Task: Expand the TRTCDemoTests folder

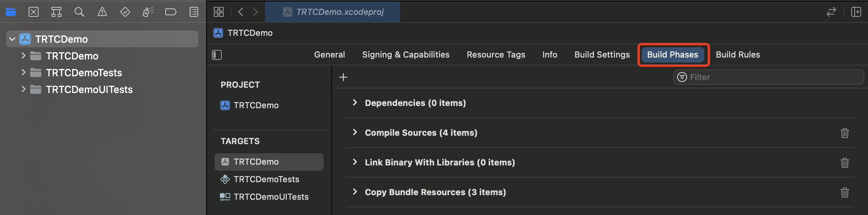Action: coord(23,72)
